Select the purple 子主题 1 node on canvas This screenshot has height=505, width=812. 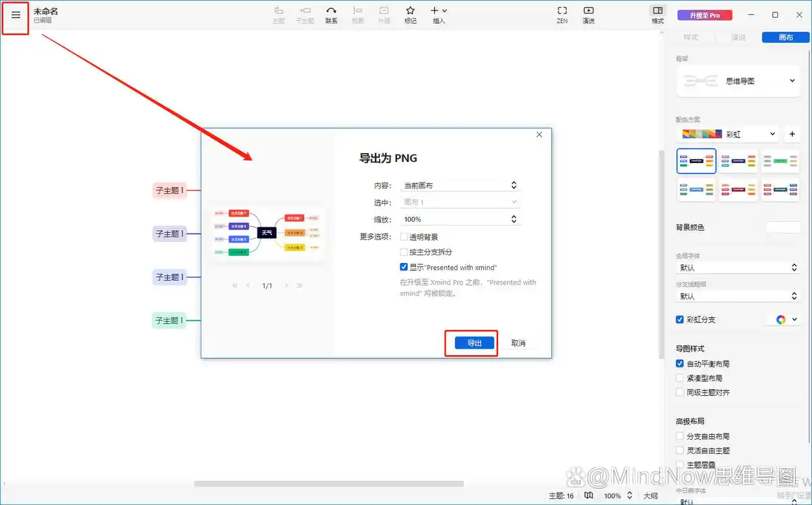click(169, 234)
